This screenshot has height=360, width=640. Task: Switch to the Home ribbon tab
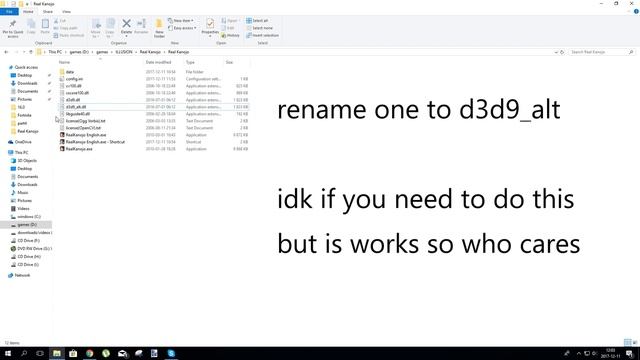[28, 12]
